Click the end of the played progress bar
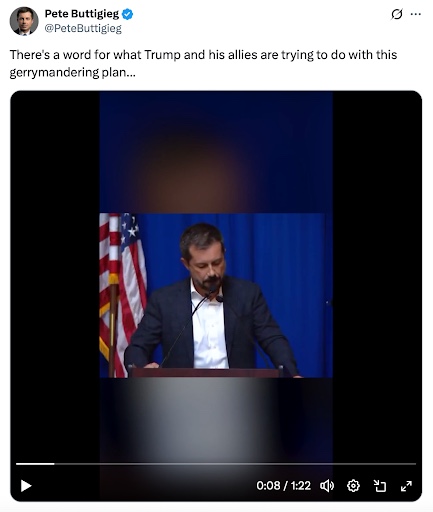This screenshot has width=433, height=512. tap(54, 464)
